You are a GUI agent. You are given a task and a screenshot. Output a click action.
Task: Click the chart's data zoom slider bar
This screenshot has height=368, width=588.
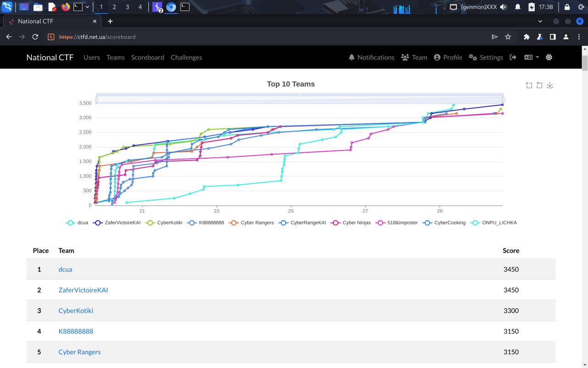pos(300,99)
